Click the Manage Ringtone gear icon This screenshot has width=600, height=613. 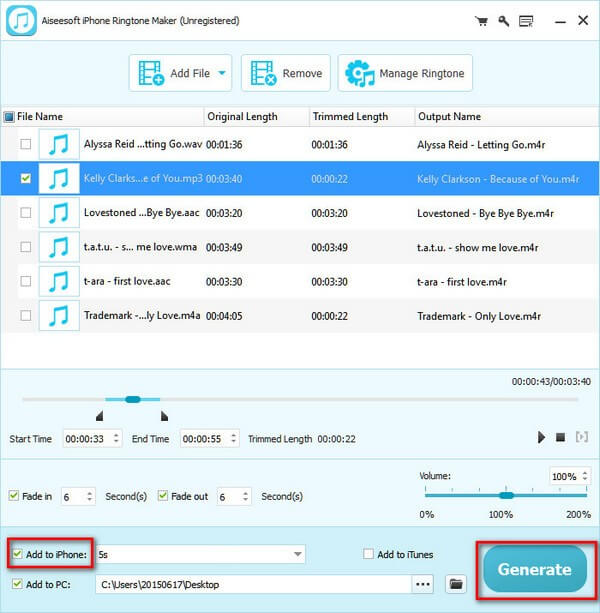360,73
